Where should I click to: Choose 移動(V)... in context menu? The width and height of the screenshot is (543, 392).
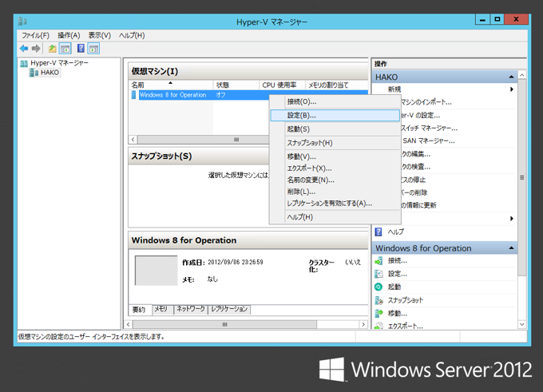[335, 156]
